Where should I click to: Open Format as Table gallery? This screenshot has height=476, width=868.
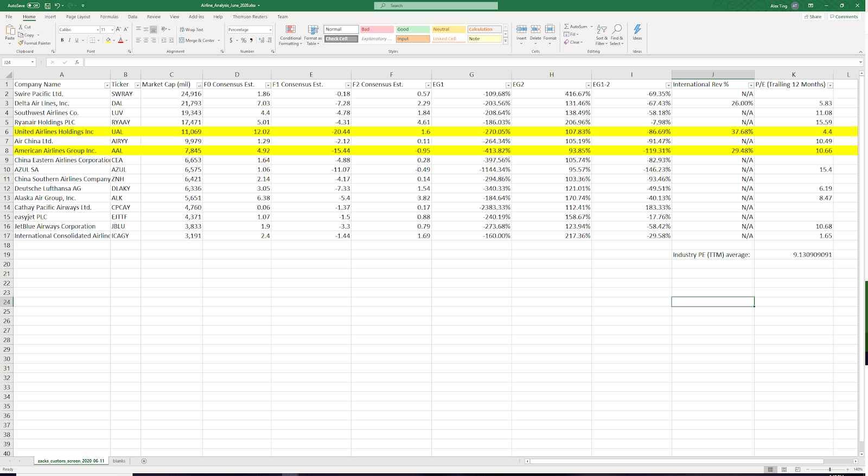313,35
